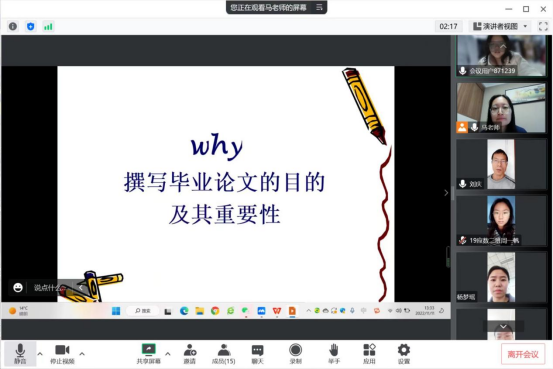The height and width of the screenshot is (369, 553).
Task: Open the speaker view dropdown
Action: [500, 26]
